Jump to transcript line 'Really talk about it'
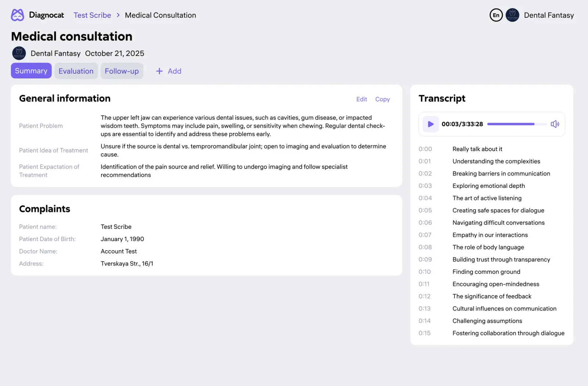This screenshot has height=386, width=588. pyautogui.click(x=477, y=149)
